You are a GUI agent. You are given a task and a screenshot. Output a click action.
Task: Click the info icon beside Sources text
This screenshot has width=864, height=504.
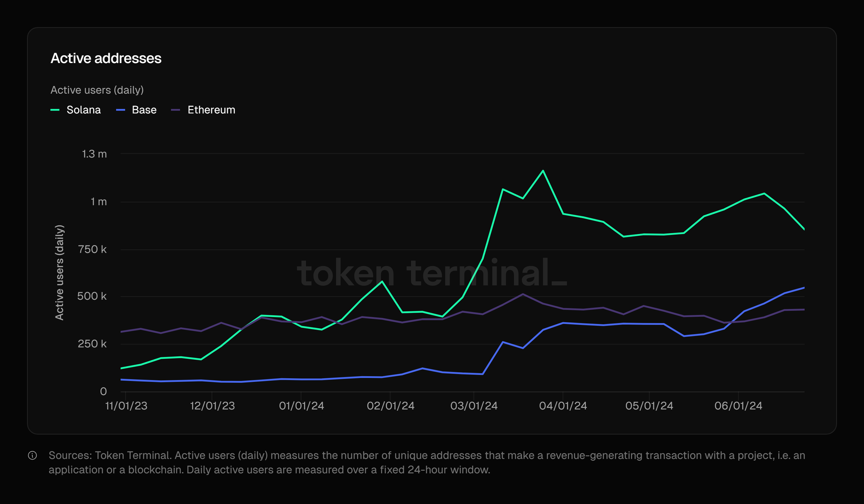32,456
